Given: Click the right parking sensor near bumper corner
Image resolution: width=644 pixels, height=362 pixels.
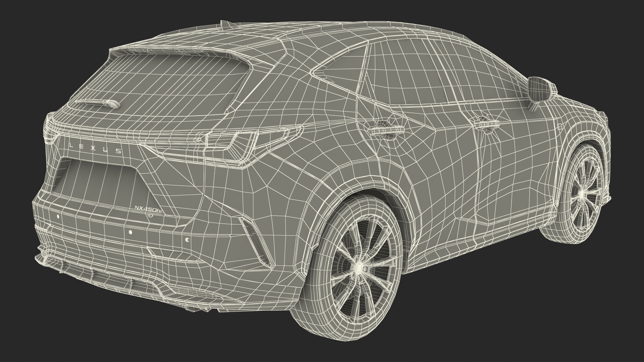Looking at the screenshot, I should click(x=187, y=240).
